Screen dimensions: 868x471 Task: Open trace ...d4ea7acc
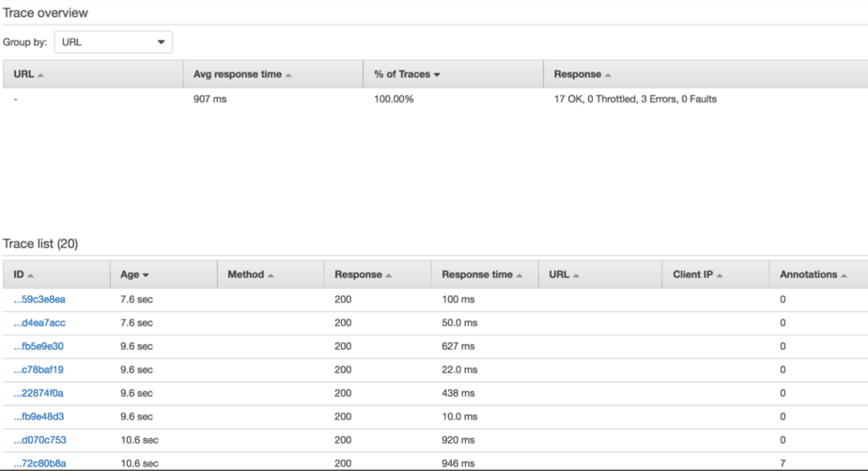click(x=39, y=323)
